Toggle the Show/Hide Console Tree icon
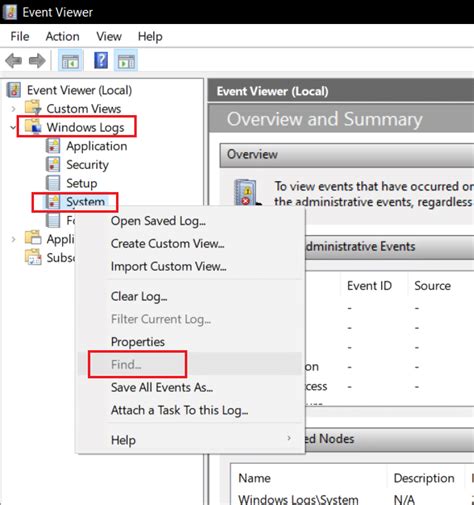 [70, 61]
